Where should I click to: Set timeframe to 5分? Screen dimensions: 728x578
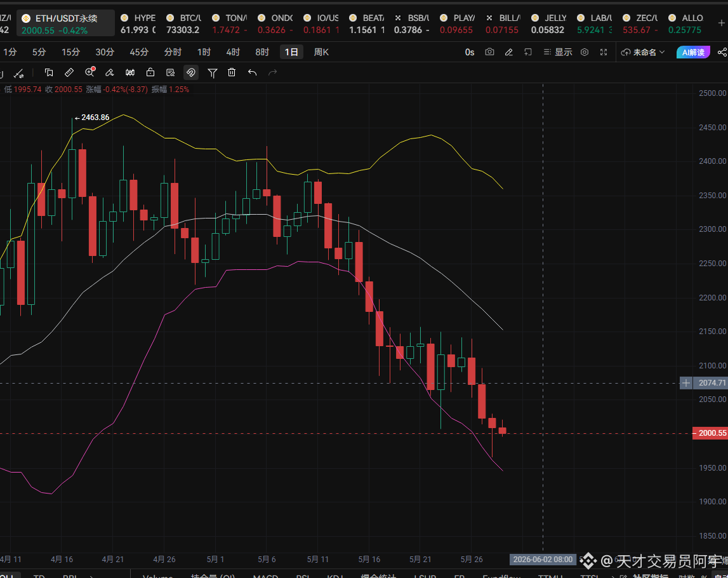point(39,52)
